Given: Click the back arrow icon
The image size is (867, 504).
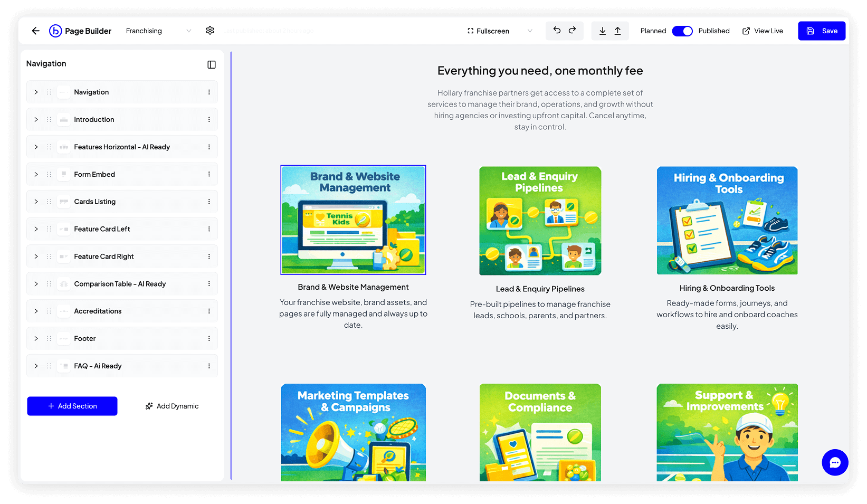Looking at the screenshot, I should pos(35,31).
